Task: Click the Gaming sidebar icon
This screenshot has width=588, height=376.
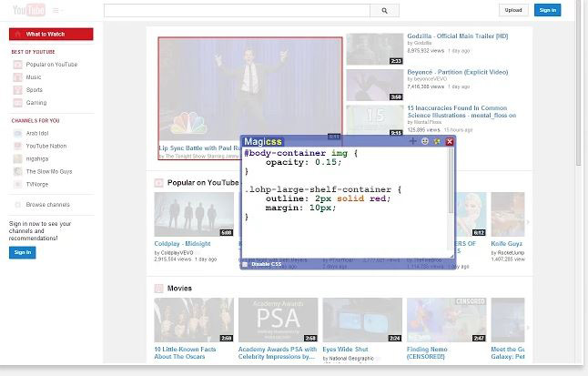Action: (x=17, y=103)
